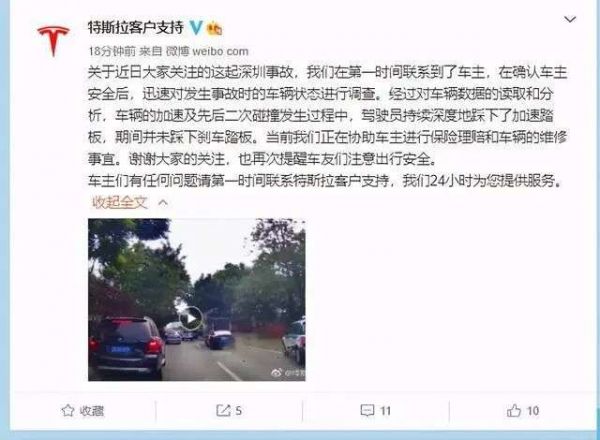Viewport: 600px width, 440px height.
Task: Click the like count 10
Action: (x=533, y=411)
